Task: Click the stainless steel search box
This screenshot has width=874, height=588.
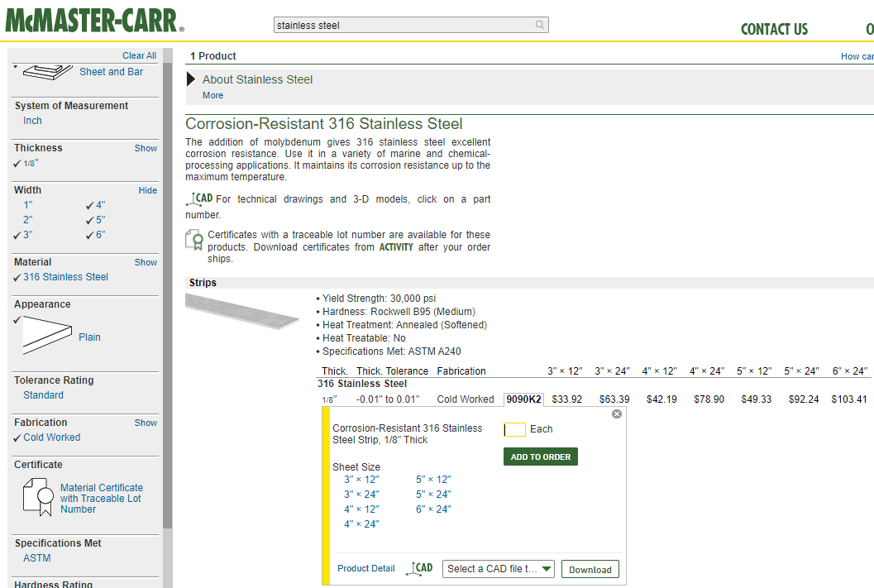Action: pyautogui.click(x=411, y=25)
